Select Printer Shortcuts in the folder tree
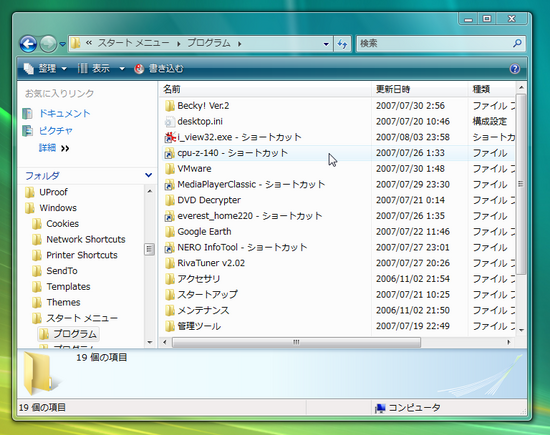Image resolution: width=550 pixels, height=435 pixels. tap(82, 255)
